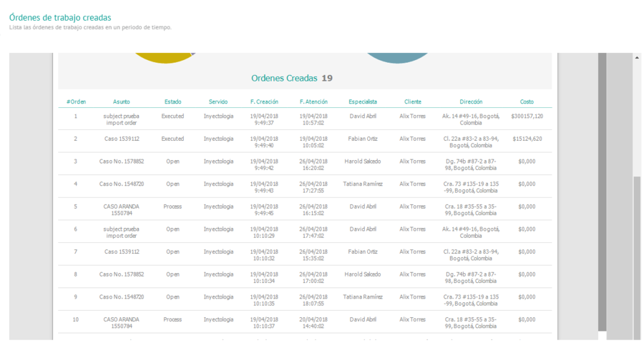Click the F. Atención column header
Viewport: 644px width, 343px height.
[313, 101]
